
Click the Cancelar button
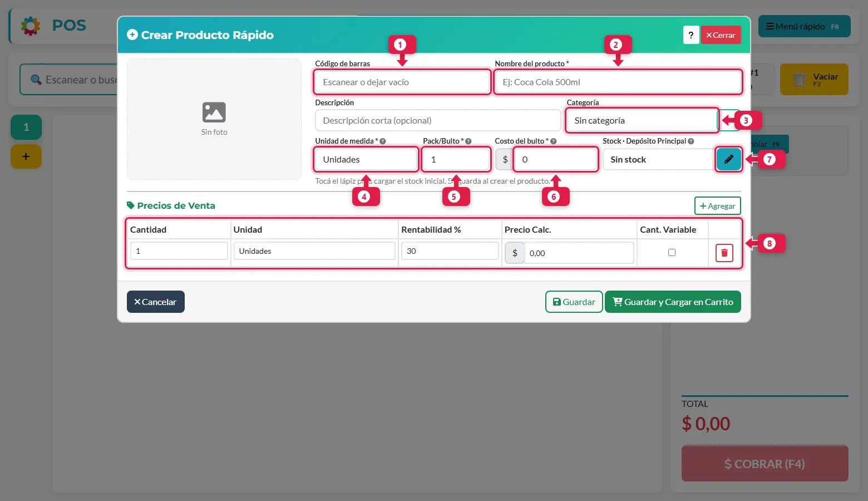156,302
